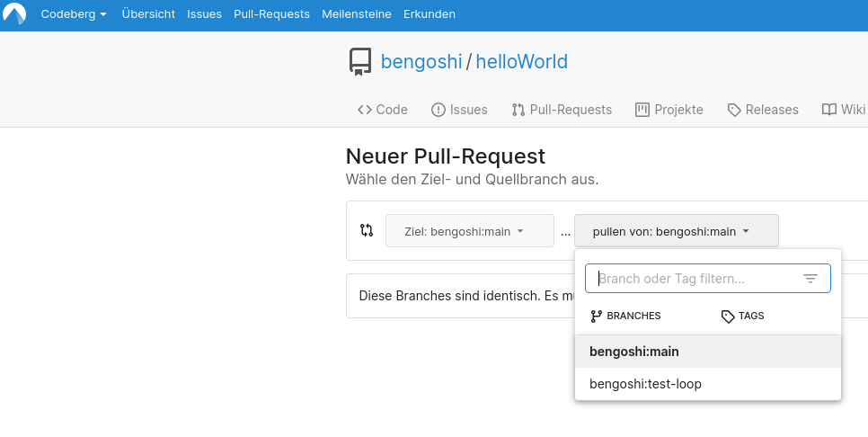868x437 pixels.
Task: Click the Diese Branches sind identisch message
Action: pyautogui.click(x=465, y=296)
